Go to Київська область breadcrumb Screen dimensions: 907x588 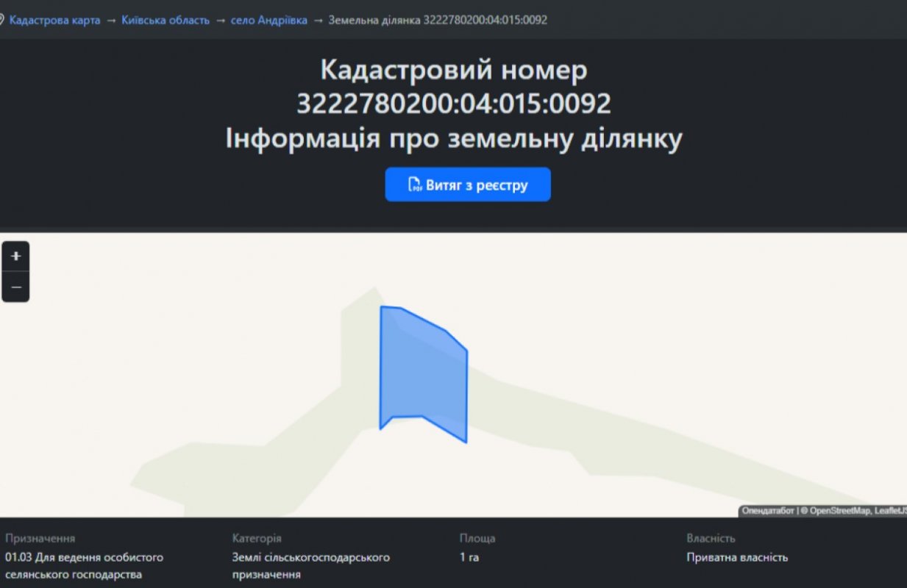click(x=166, y=20)
